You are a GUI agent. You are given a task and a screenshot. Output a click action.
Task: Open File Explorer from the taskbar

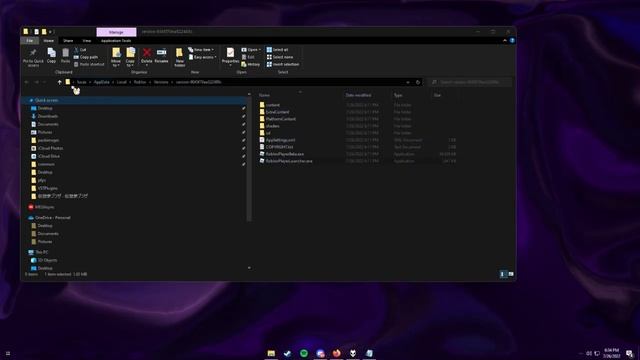coord(271,353)
